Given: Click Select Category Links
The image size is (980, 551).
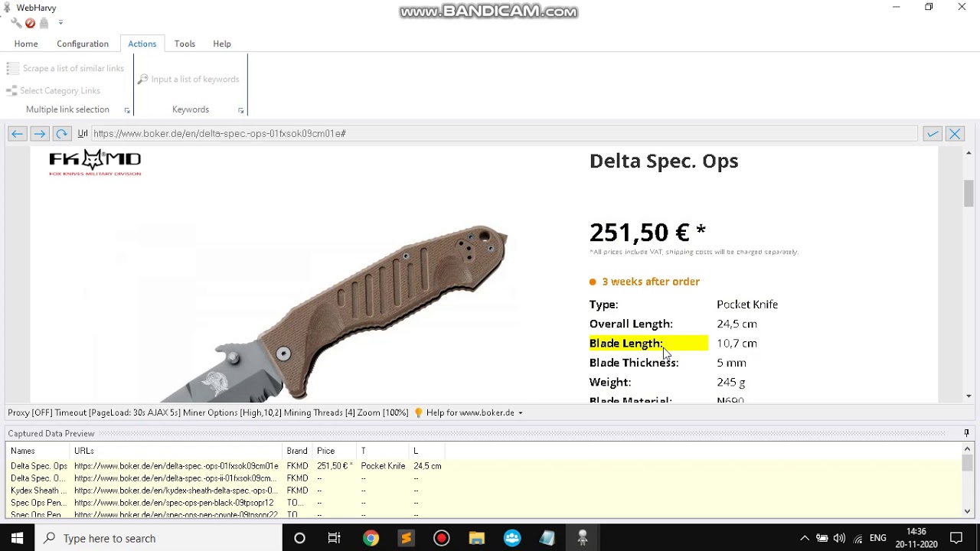Looking at the screenshot, I should [x=53, y=90].
